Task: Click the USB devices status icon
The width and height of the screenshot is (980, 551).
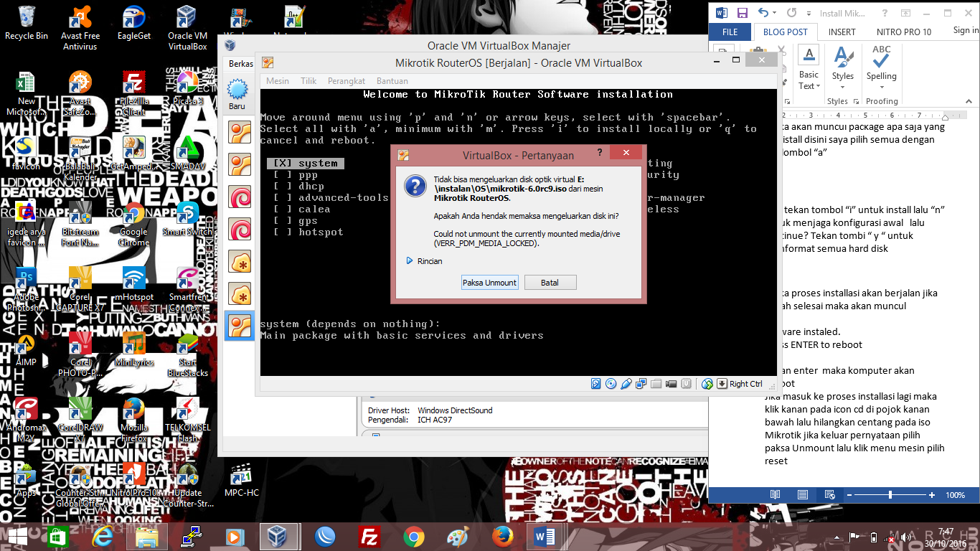Action: point(626,384)
